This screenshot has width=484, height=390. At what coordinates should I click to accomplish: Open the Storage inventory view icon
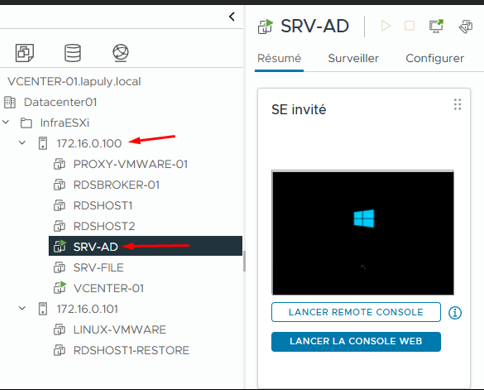pos(73,53)
